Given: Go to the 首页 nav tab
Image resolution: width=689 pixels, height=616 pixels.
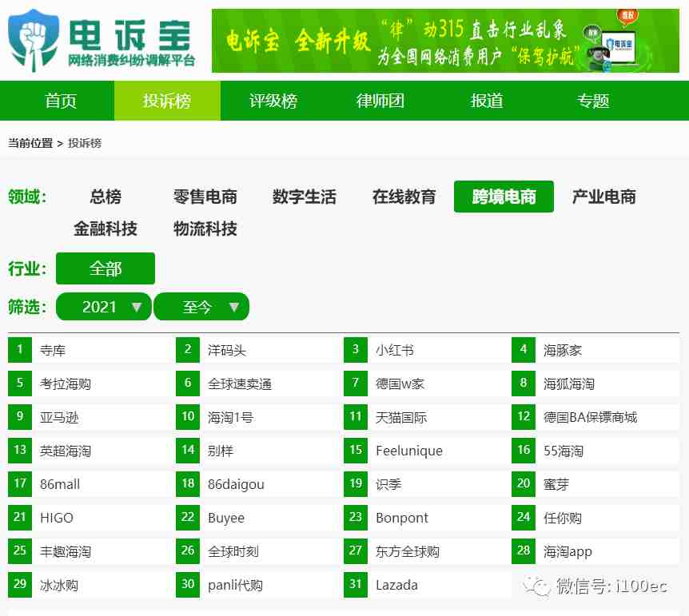Looking at the screenshot, I should [x=61, y=101].
